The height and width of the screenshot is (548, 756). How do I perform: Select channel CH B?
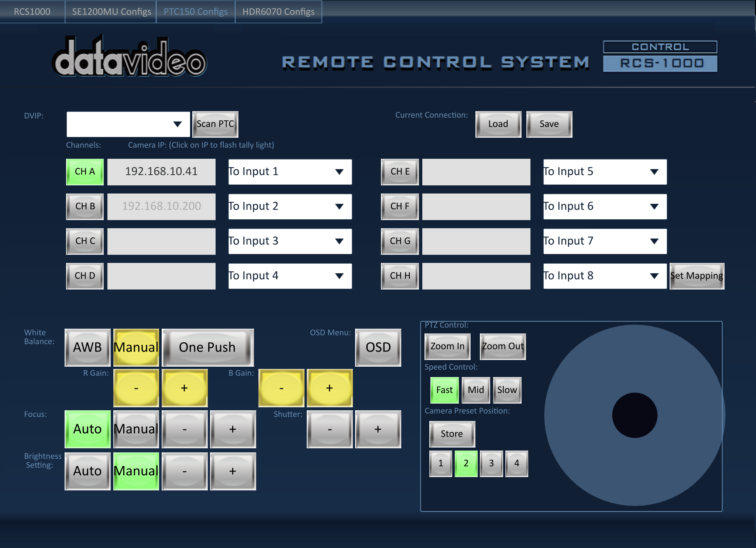(x=85, y=206)
